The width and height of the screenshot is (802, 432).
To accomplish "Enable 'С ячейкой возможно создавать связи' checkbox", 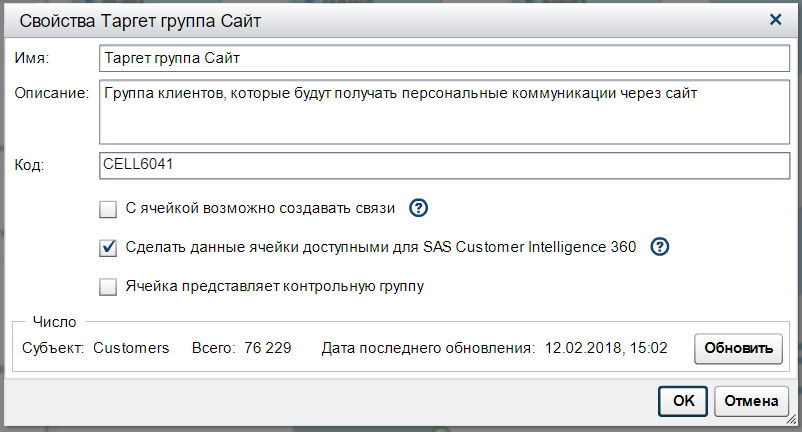I will click(109, 209).
